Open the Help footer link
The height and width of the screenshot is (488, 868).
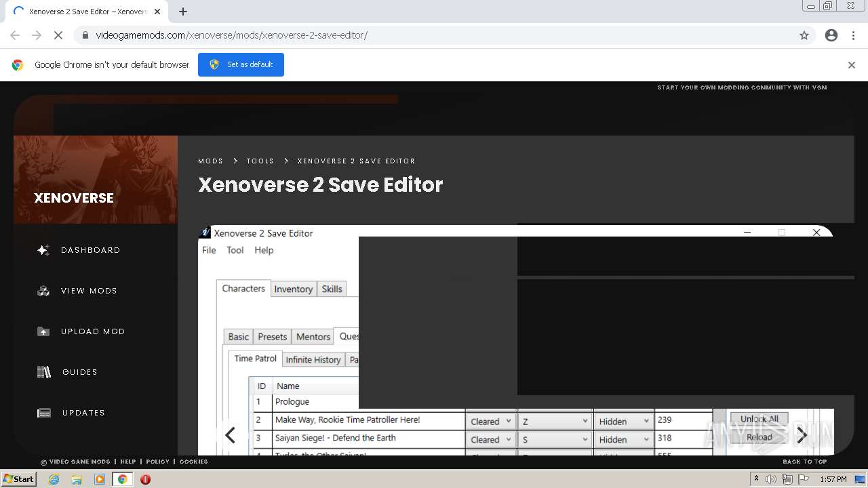(128, 462)
